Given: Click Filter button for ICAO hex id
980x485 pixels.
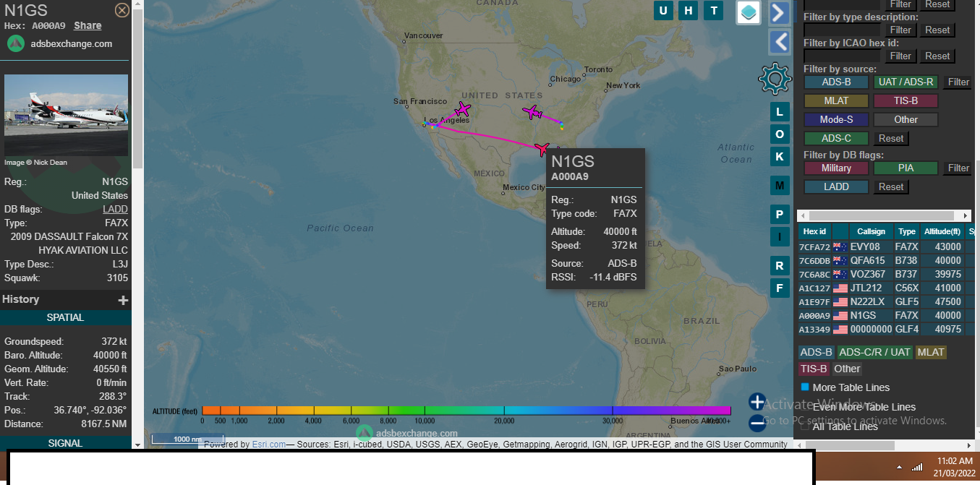Looking at the screenshot, I should [900, 56].
